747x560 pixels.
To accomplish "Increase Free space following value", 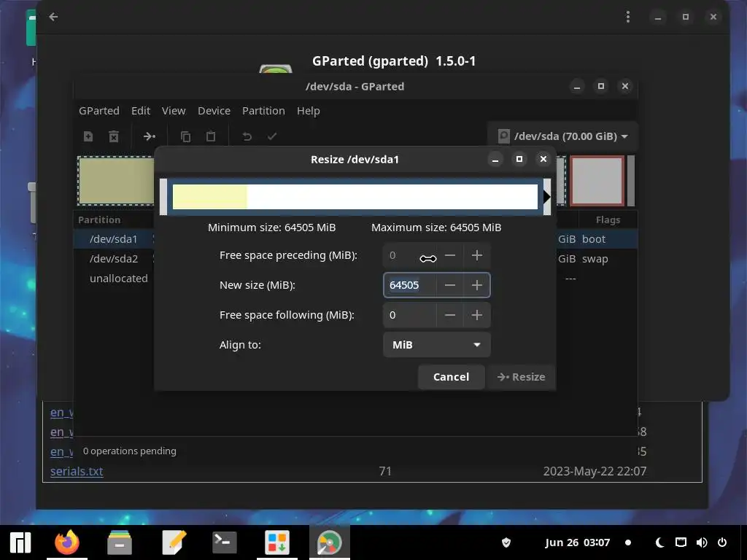I will pos(477,315).
